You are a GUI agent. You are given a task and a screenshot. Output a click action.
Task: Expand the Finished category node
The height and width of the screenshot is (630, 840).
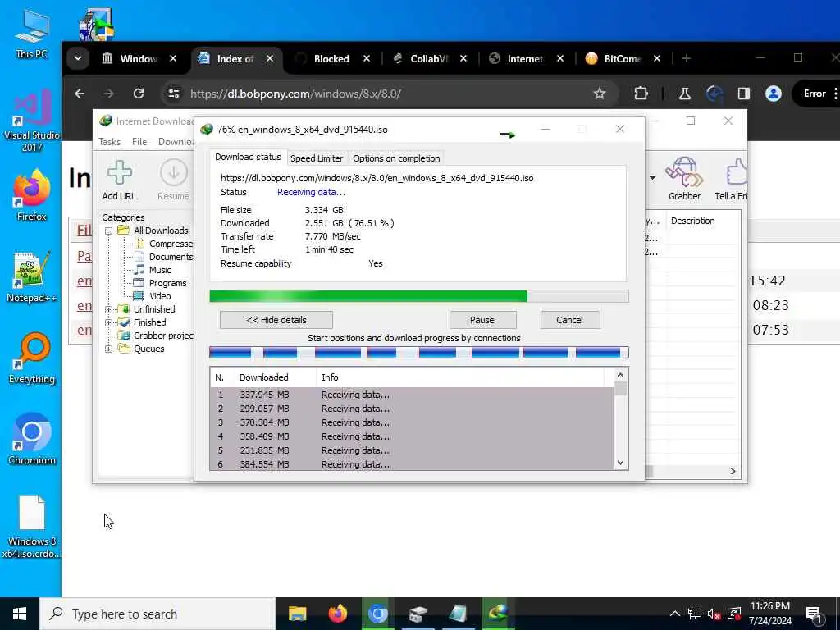[x=109, y=322]
